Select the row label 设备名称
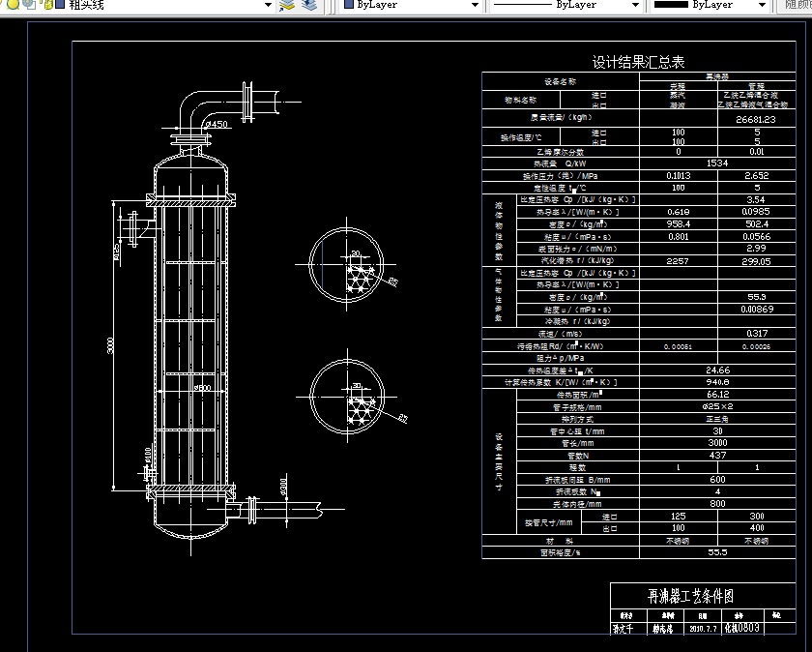 click(x=560, y=81)
